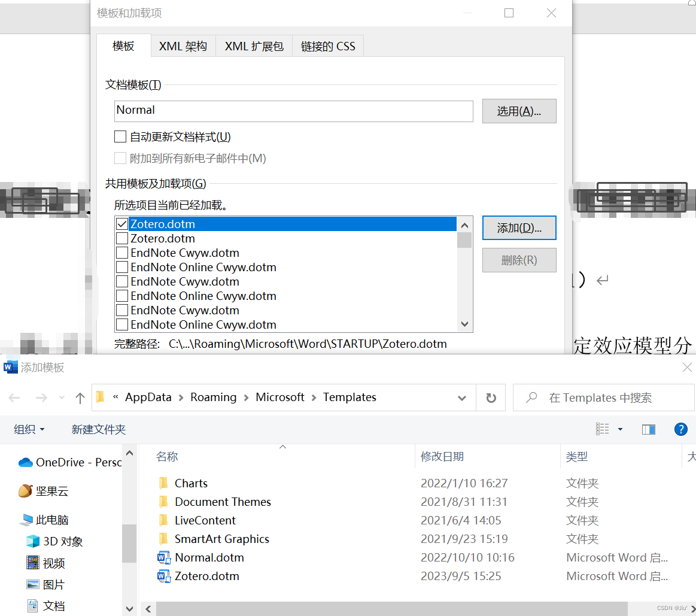This screenshot has height=616, width=696.
Task: Sort files by 名称 column header
Action: tap(167, 456)
